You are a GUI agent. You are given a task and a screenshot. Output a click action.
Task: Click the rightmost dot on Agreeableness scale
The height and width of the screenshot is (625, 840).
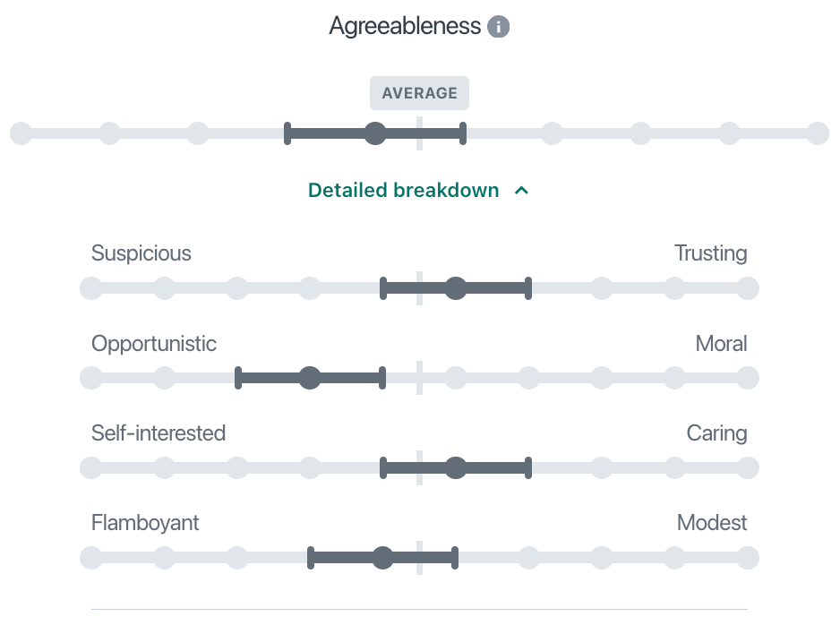(818, 134)
